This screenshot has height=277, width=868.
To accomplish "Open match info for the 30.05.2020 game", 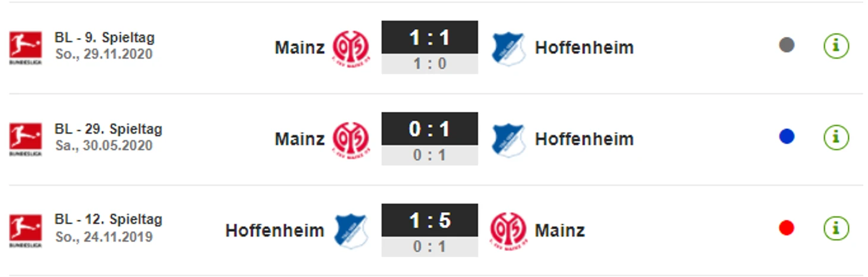I will [836, 137].
